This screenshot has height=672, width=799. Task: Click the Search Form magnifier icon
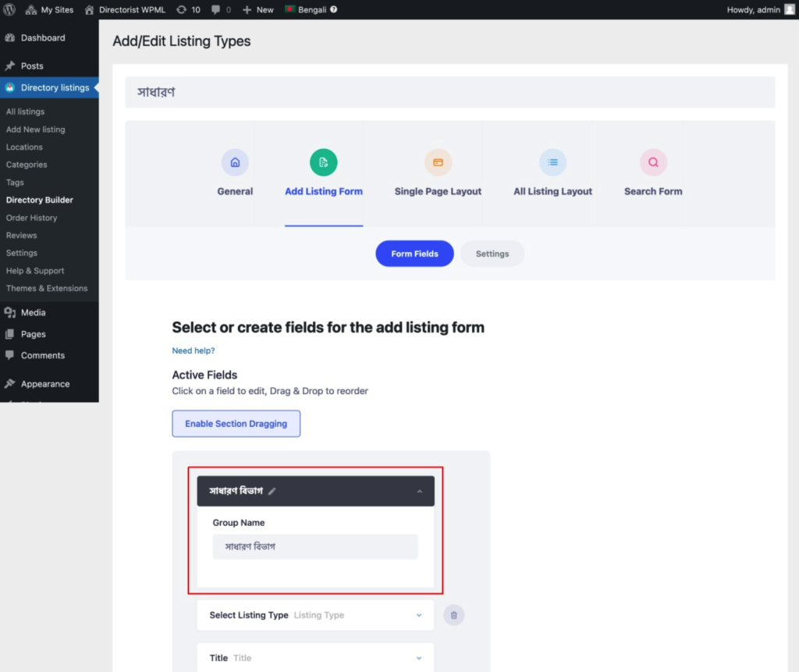coord(653,162)
